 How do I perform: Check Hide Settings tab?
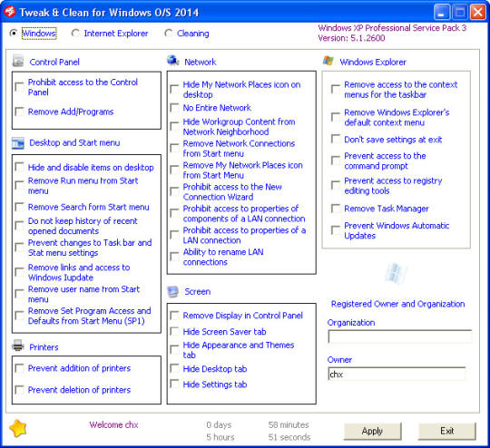pos(174,384)
